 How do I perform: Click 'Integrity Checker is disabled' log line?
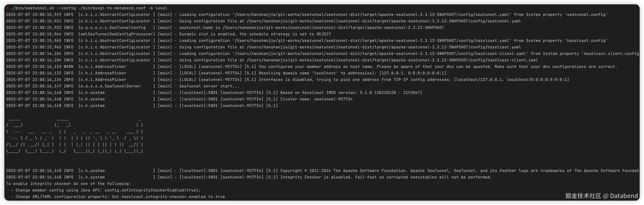click(x=249, y=177)
